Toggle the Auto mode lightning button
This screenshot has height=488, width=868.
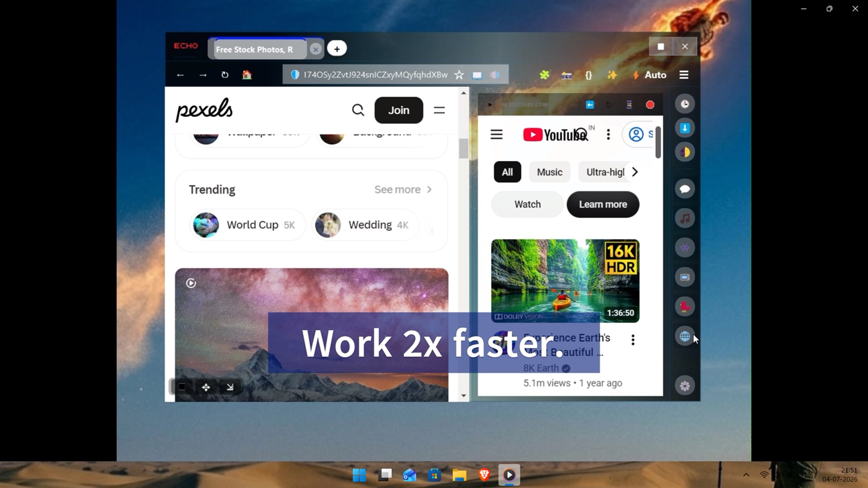pyautogui.click(x=649, y=75)
